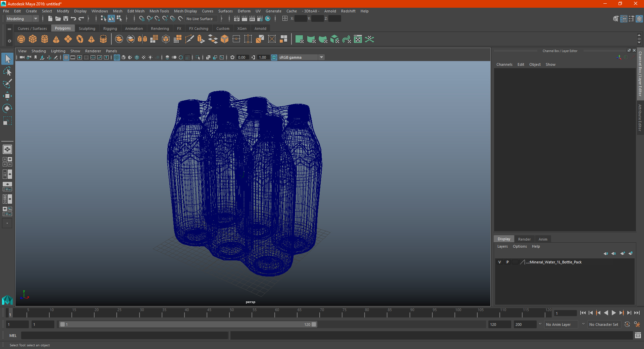
Task: Create a new empty display layer
Action: 623,253
